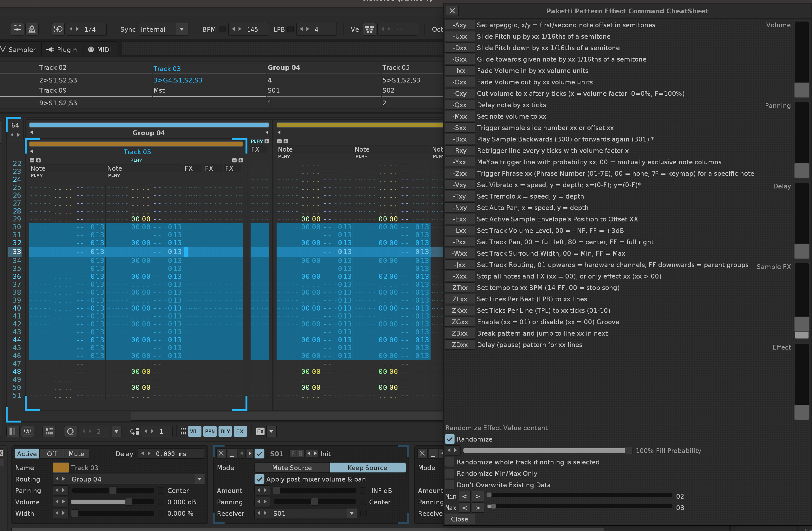
Task: Toggle the VOL column visibility button
Action: [x=194, y=431]
